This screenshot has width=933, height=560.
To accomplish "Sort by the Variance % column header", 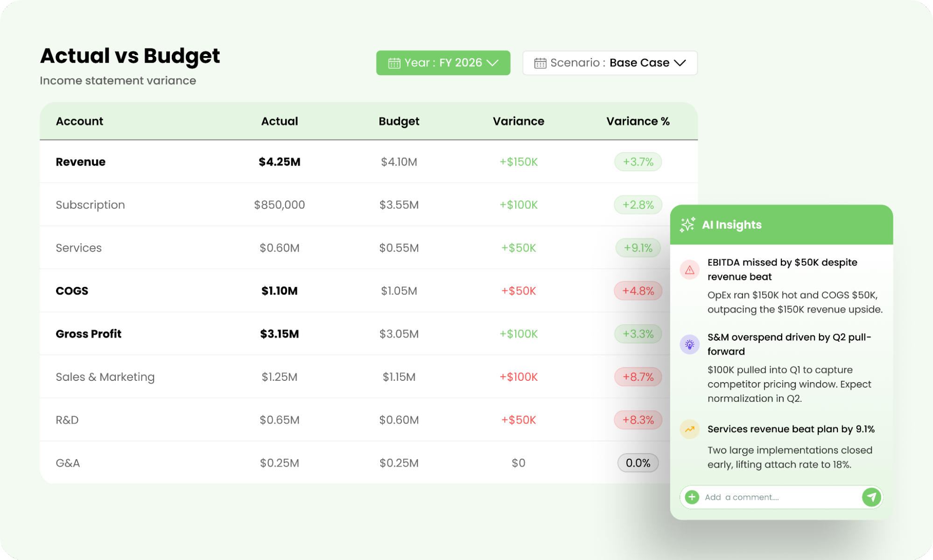I will click(x=638, y=121).
